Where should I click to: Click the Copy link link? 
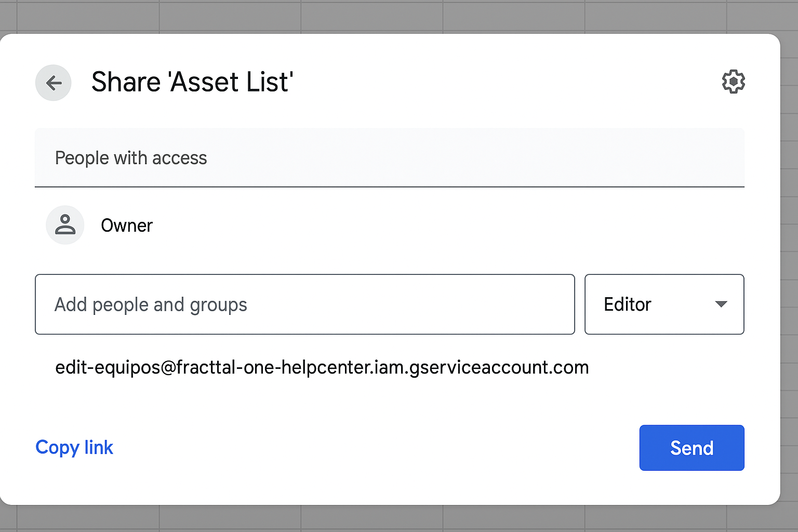point(74,447)
